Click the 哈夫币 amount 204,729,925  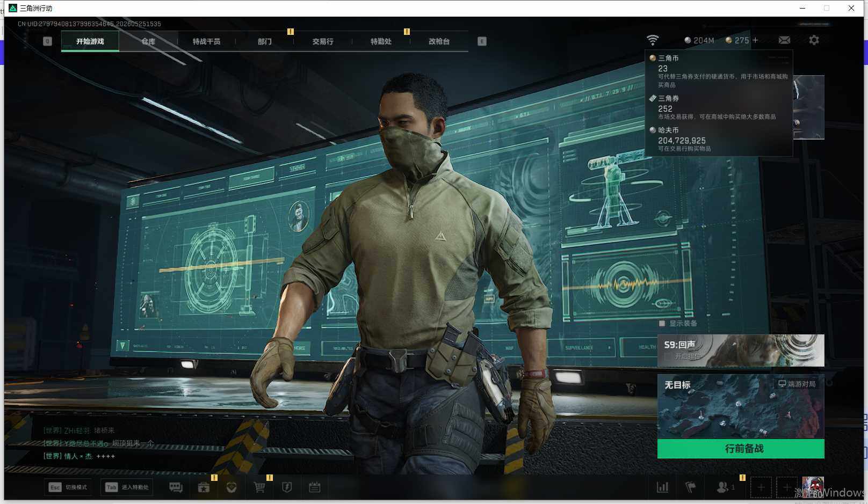tap(682, 141)
